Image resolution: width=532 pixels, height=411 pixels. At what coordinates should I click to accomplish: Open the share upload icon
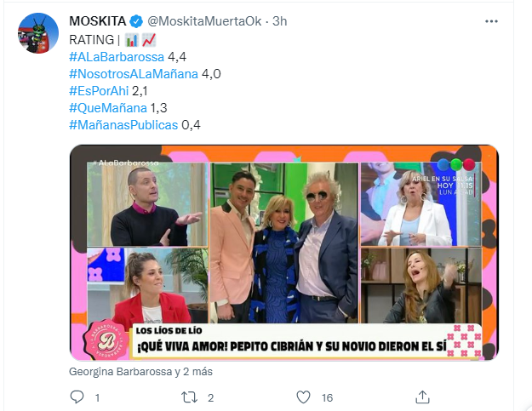pos(422,397)
